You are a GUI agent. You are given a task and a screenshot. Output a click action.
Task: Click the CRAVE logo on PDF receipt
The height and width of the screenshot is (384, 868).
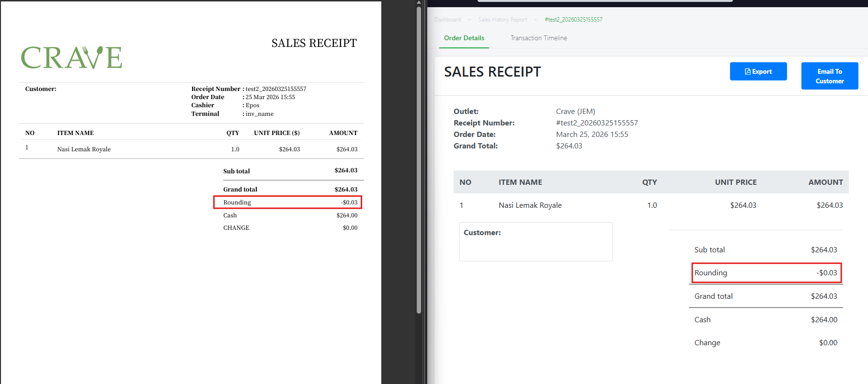(71, 57)
